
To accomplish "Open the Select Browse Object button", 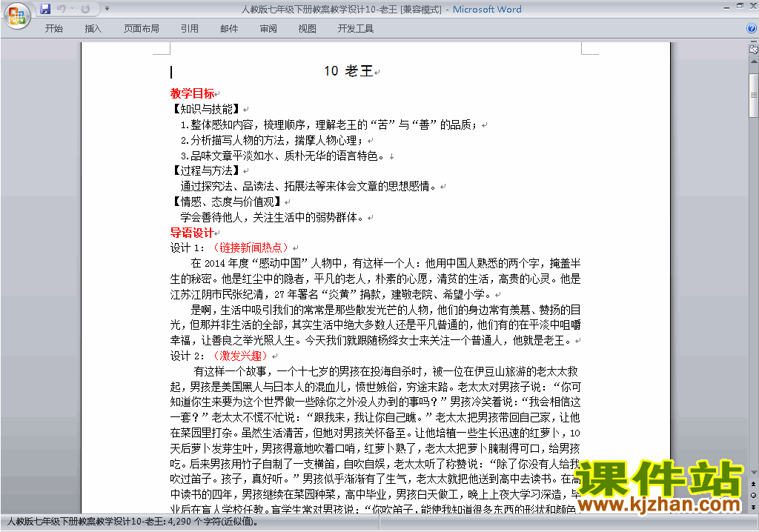I will 754,495.
